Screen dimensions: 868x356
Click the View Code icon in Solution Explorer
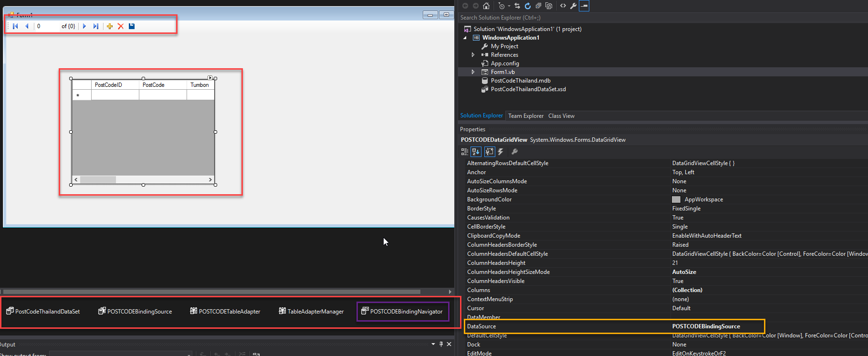[563, 6]
